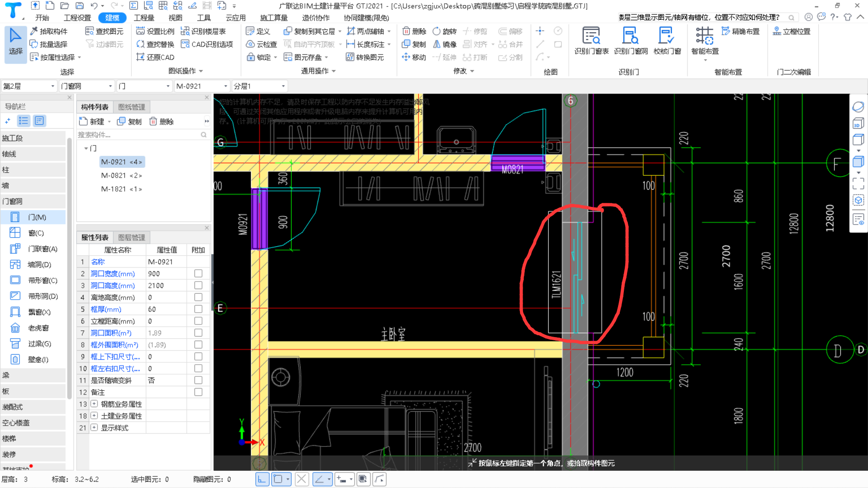Click 校核门窗 verify doors and windows
This screenshot has width=868, height=488.
[667, 41]
